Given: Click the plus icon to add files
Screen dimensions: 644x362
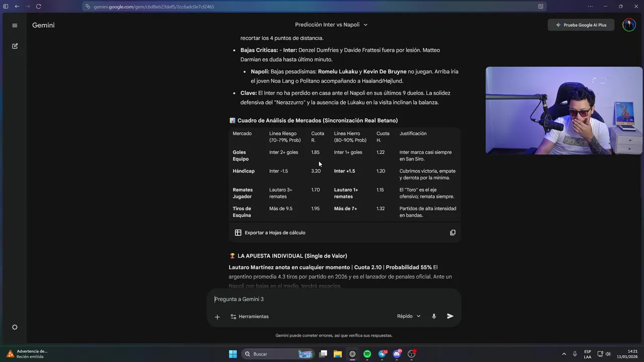Looking at the screenshot, I should coord(217,317).
